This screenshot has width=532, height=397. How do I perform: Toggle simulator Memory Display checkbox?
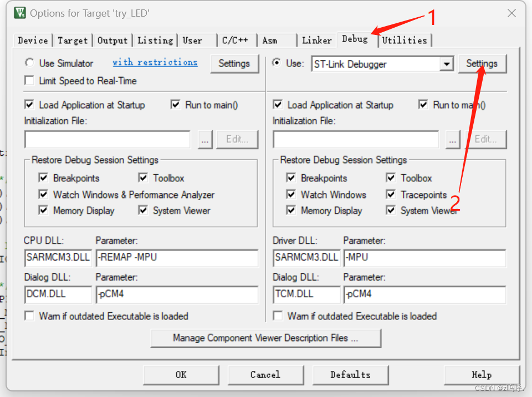pyautogui.click(x=43, y=210)
